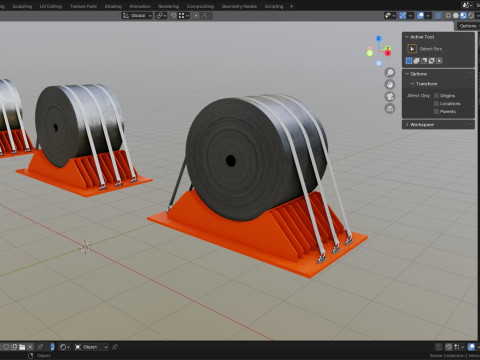Click the X unlink icon in bottom header
The width and height of the screenshot is (480, 360).
coord(30,347)
